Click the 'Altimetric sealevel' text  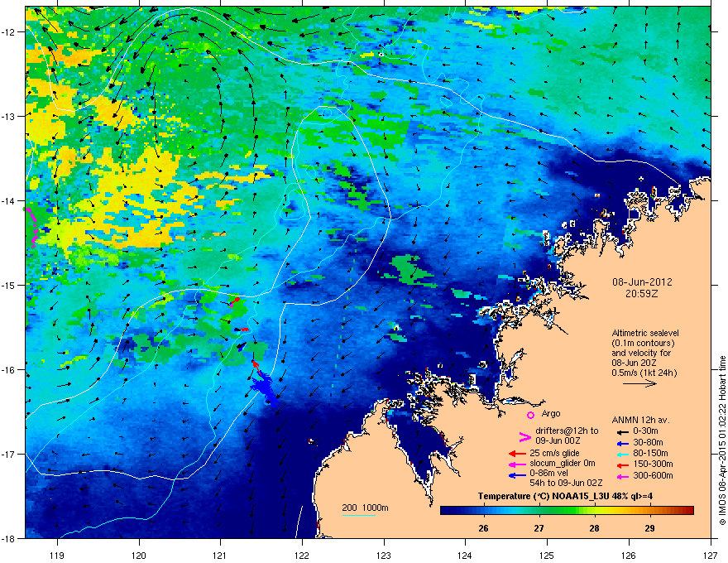click(645, 333)
